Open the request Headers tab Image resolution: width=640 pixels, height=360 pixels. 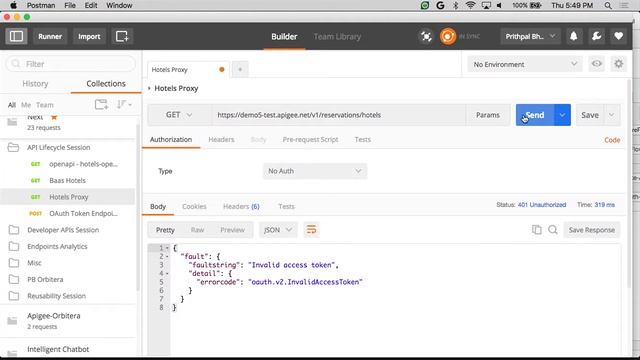tap(221, 140)
